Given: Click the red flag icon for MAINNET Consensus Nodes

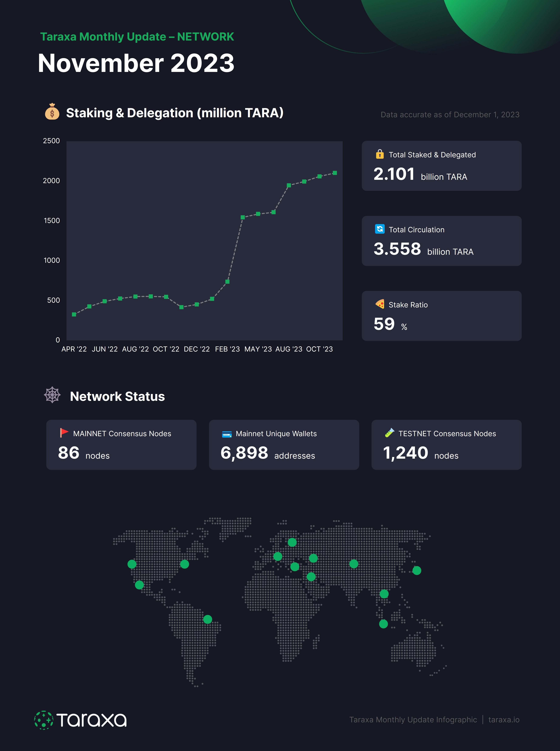Looking at the screenshot, I should [64, 433].
